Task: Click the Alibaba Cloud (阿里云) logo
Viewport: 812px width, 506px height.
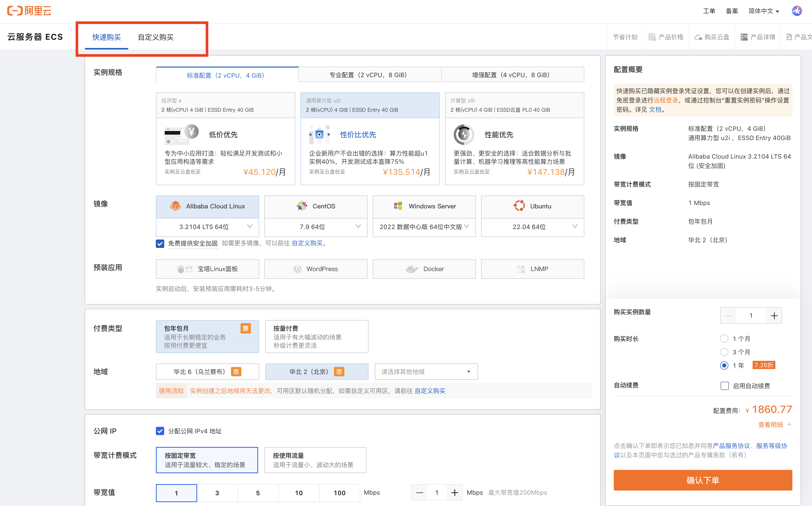Action: point(29,11)
